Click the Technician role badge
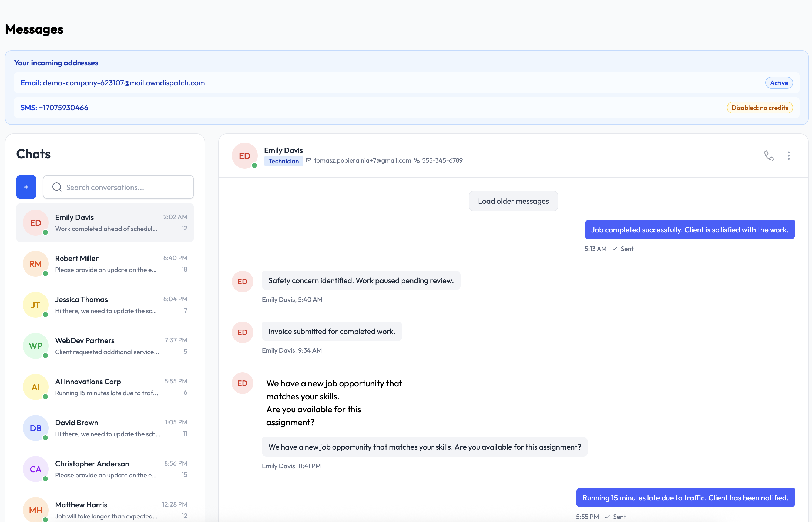This screenshot has width=812, height=522. point(283,161)
